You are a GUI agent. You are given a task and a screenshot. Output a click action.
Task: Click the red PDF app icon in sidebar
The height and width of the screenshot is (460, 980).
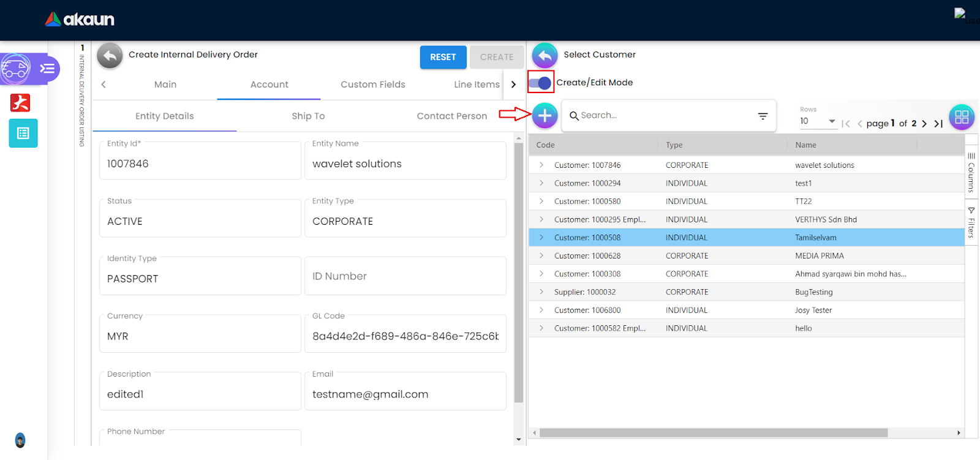(x=20, y=102)
